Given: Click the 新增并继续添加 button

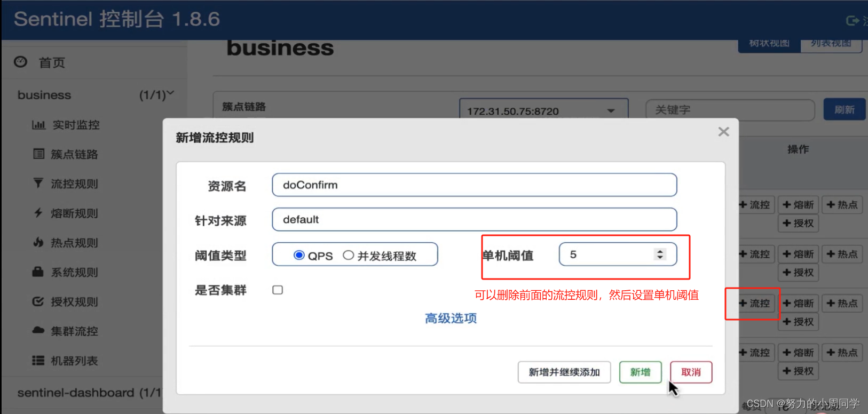Looking at the screenshot, I should (x=564, y=372).
